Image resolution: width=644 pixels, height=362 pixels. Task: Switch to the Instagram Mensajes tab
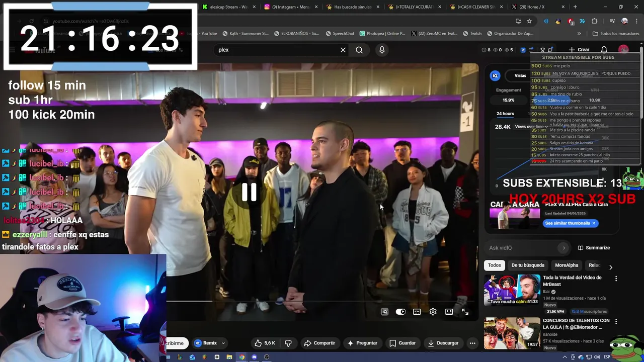(291, 7)
